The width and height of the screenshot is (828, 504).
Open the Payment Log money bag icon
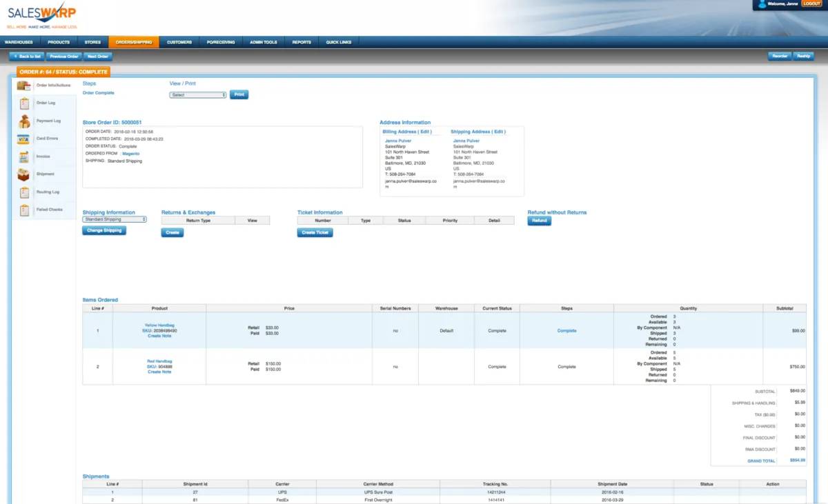coord(24,121)
